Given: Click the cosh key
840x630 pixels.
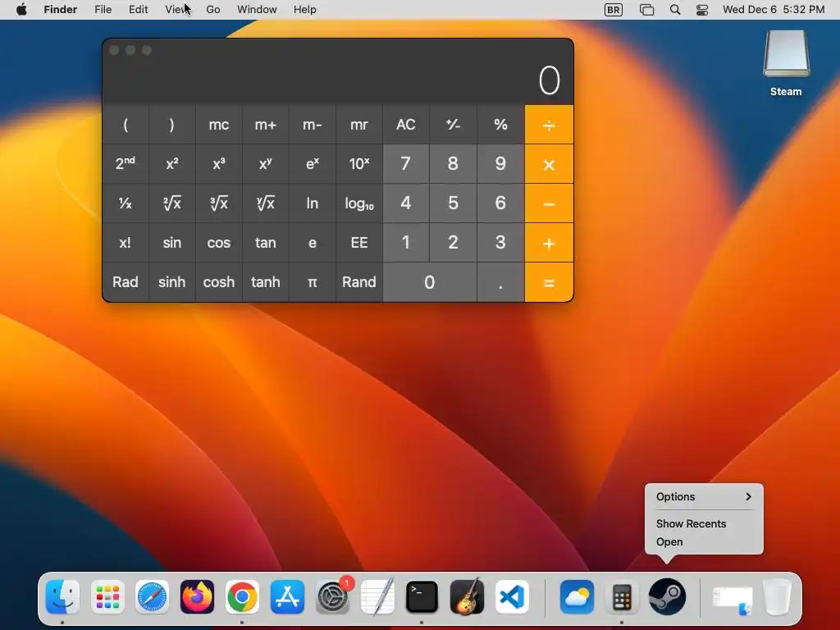Looking at the screenshot, I should pyautogui.click(x=218, y=282).
